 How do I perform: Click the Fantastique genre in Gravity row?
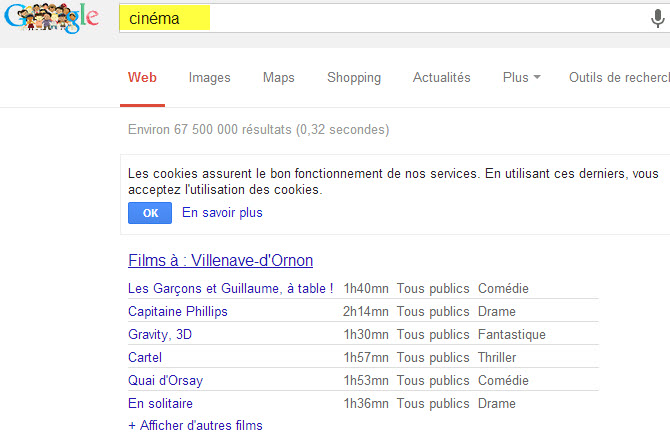tap(511, 334)
